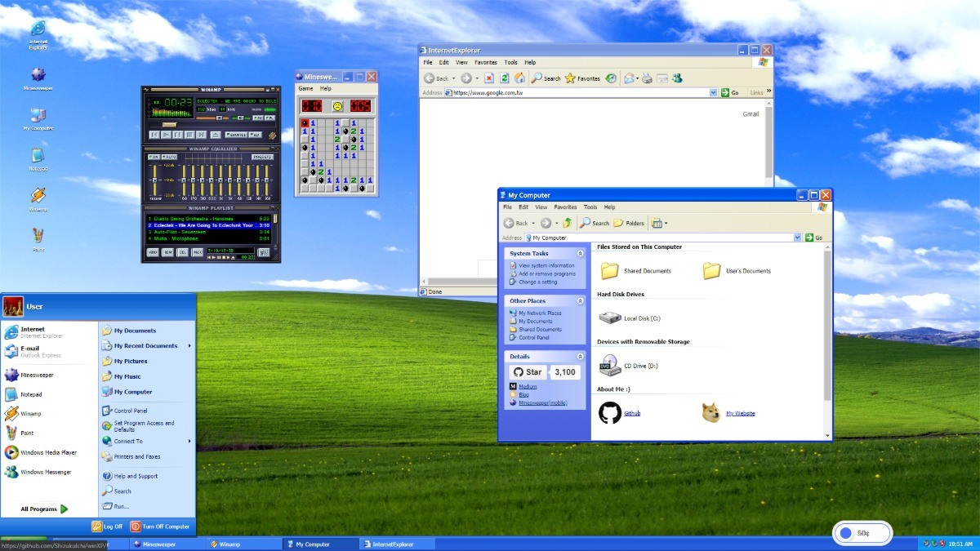
Task: Click Windows Media Player in Start menu
Action: point(40,452)
